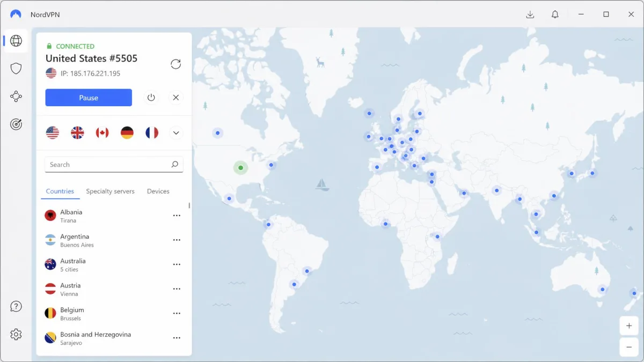Open three-dot menu for Bosnia and Herzegovina
Image resolution: width=644 pixels, height=362 pixels.
tap(177, 338)
